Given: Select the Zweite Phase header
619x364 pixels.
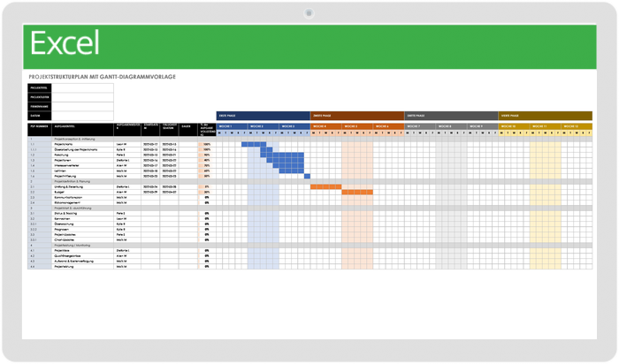Looking at the screenshot, I should pos(357,116).
